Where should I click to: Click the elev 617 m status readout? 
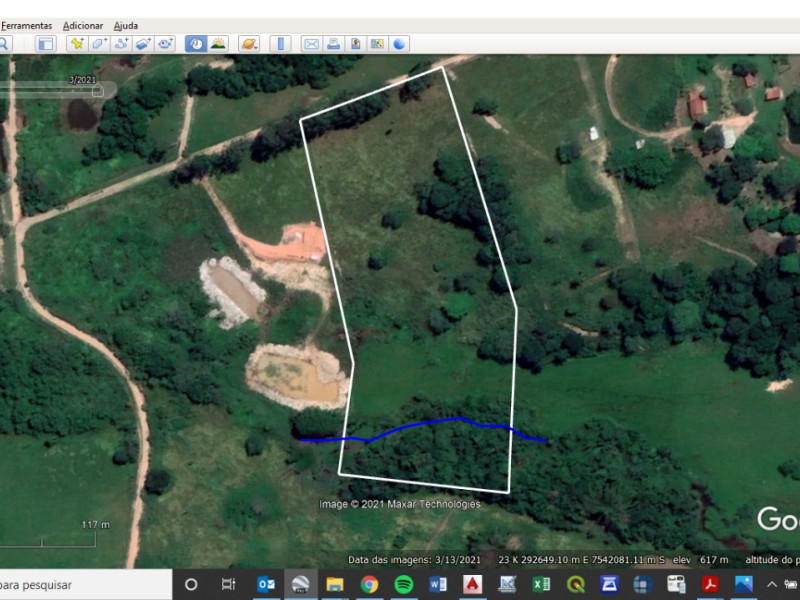pos(701,560)
